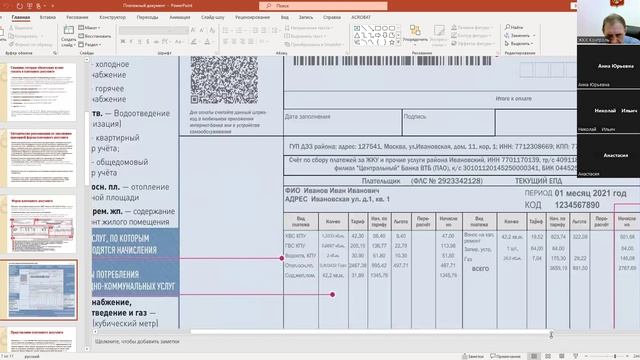
Task: Click the undo/repeat icon in quick access toolbar
Action: [20, 6]
